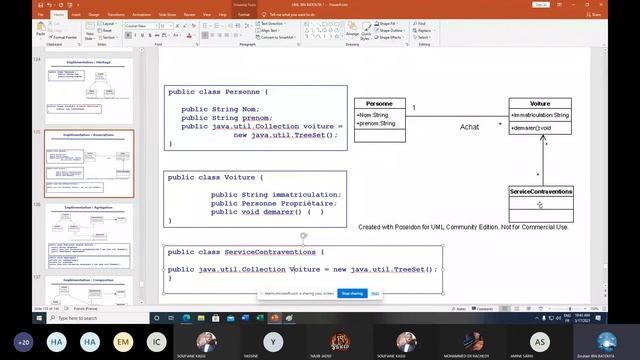Open PowerPoint from the taskbar
640x360 pixels.
(x=275, y=318)
